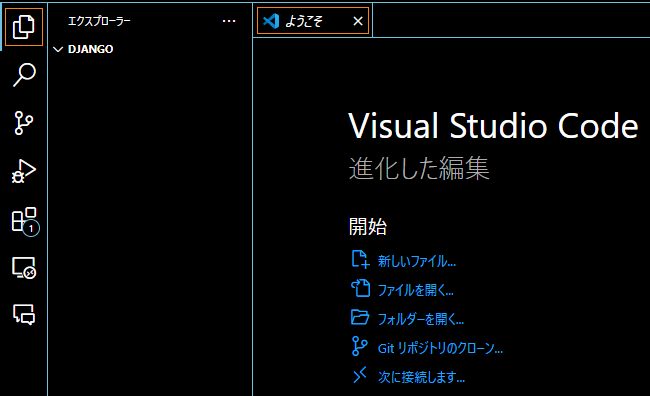Click the VS Code logo on the ようこそ tab
Screen dimensions: 650x396
pos(271,21)
